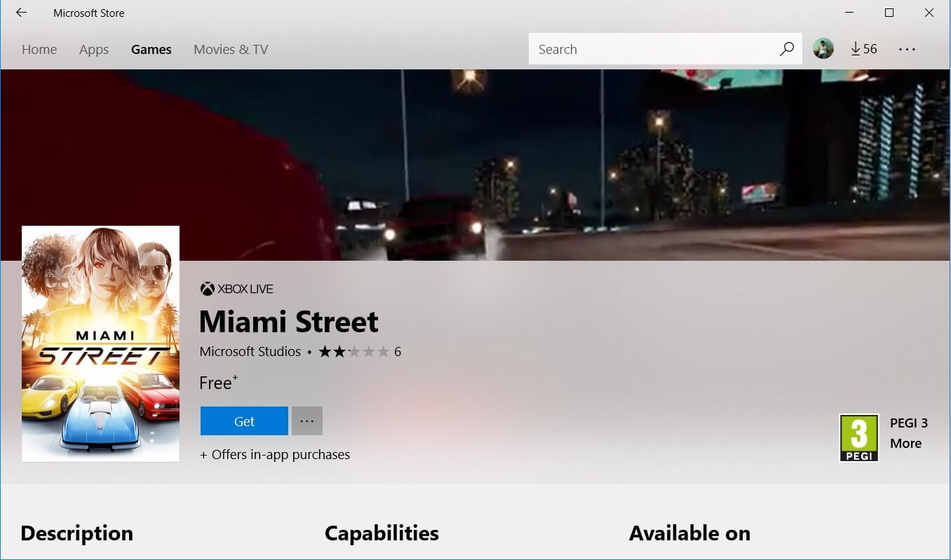The width and height of the screenshot is (951, 560).
Task: Close the Microsoft Store window
Action: [x=929, y=13]
